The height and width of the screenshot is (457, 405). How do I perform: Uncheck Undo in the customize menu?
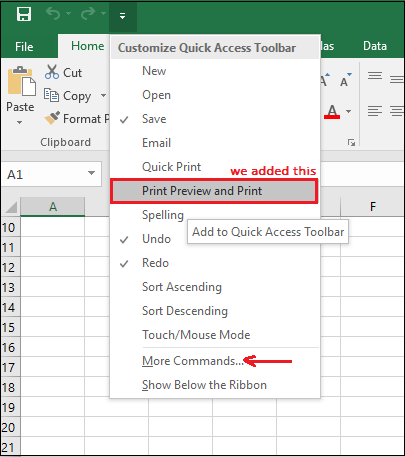click(x=215, y=239)
